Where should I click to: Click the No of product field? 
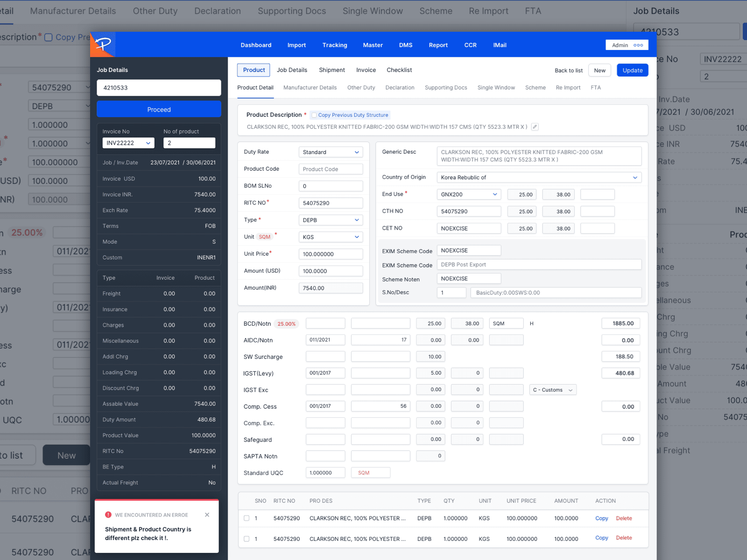(x=189, y=143)
